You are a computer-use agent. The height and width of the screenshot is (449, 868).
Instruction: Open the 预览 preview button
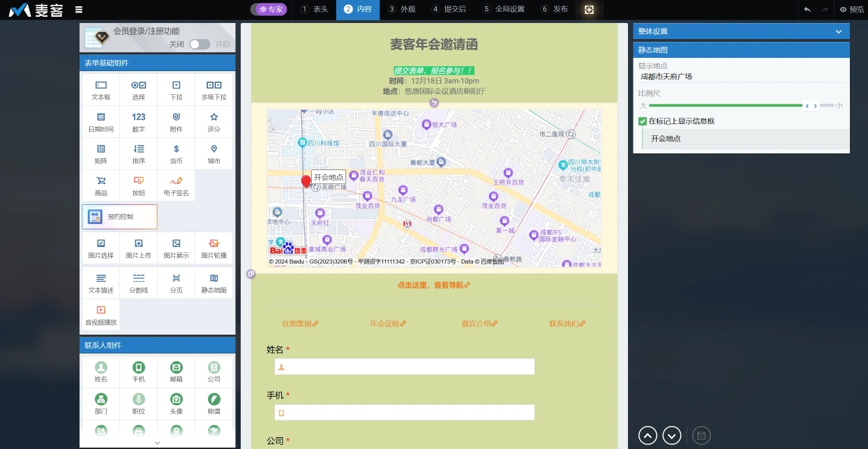click(x=851, y=10)
